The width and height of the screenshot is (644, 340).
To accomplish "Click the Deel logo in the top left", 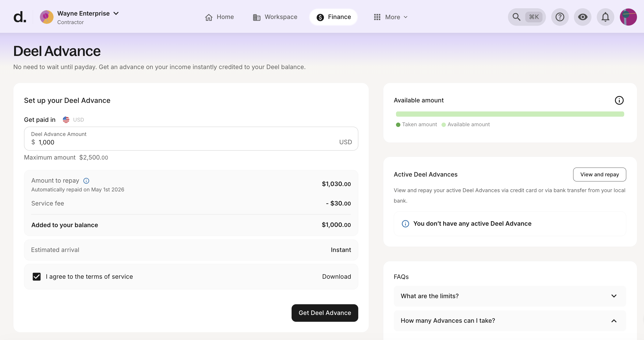I will click(20, 17).
